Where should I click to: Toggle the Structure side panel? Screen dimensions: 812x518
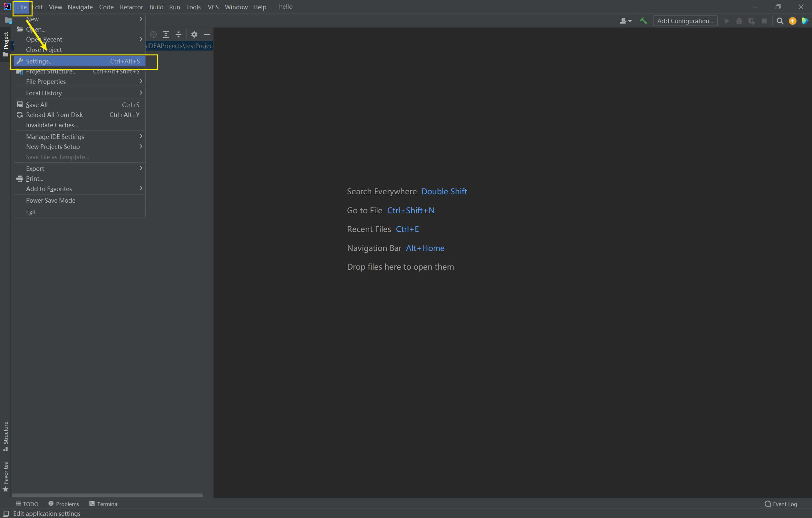(6, 436)
